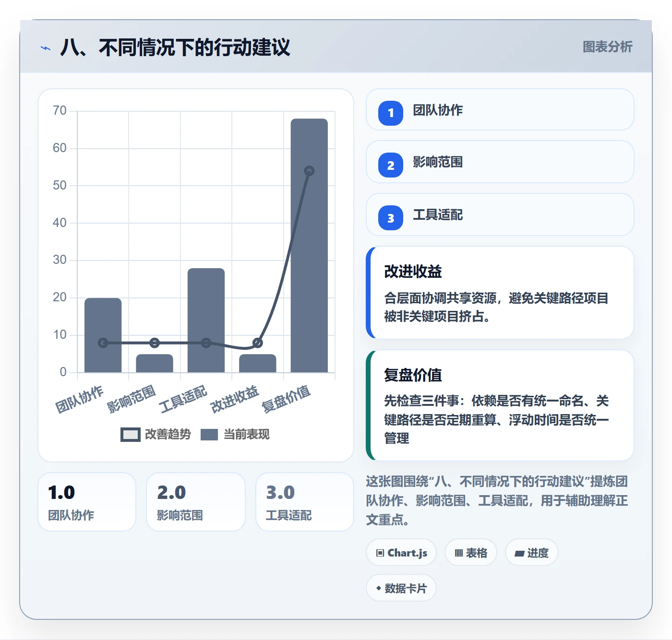Select the 工具适配 list item
Image resolution: width=672 pixels, height=640 pixels.
click(500, 214)
